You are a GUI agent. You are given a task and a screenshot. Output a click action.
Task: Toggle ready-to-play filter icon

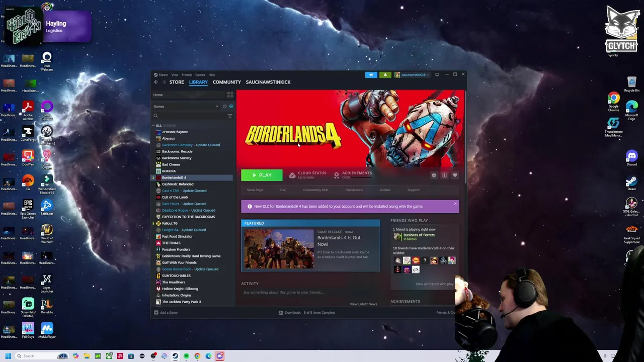point(231,106)
